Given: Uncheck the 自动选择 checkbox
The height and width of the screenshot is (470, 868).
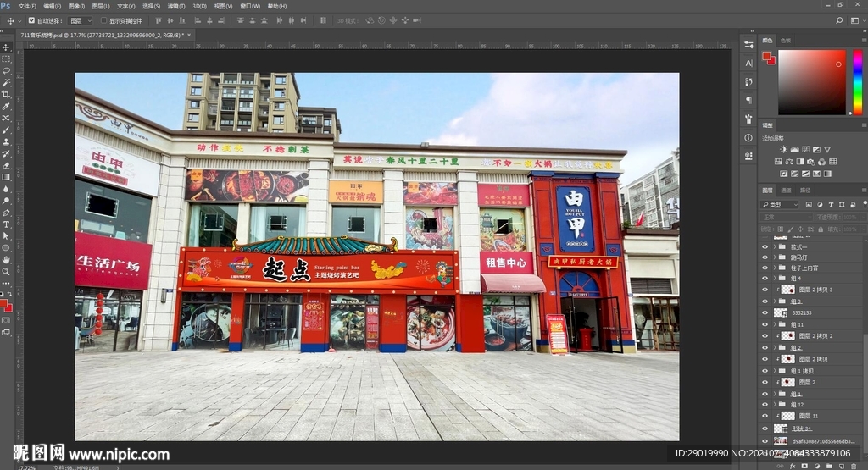Looking at the screenshot, I should tap(31, 20).
